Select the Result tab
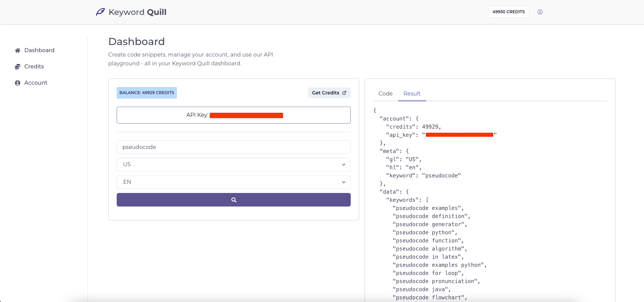This screenshot has height=302, width=644. pos(412,93)
